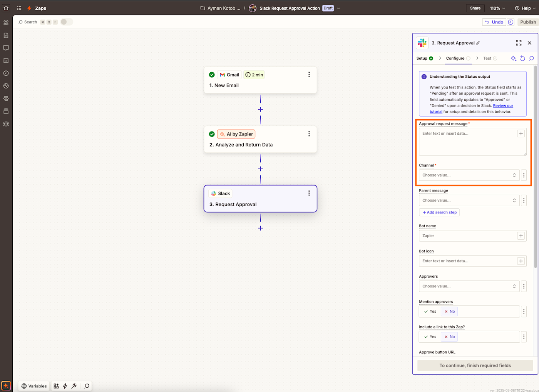Viewport: 539px width, 392px height.
Task: Select No for Include a link
Action: [x=449, y=337]
